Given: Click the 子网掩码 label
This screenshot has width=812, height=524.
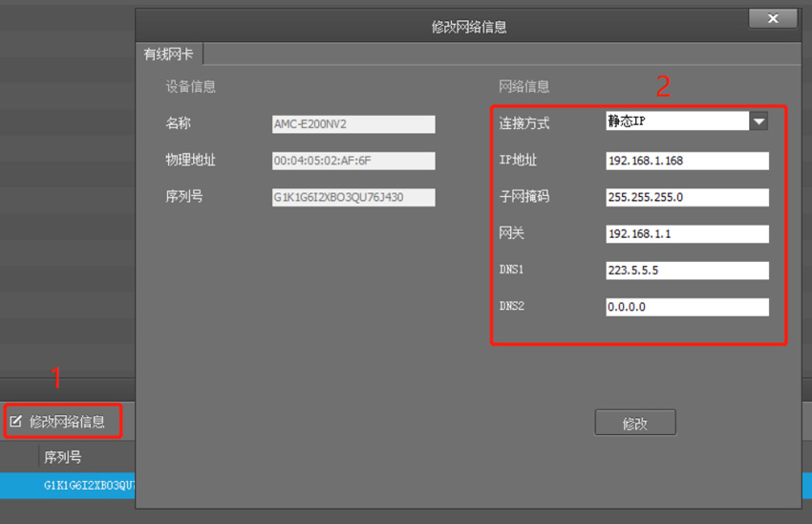Looking at the screenshot, I should click(524, 196).
